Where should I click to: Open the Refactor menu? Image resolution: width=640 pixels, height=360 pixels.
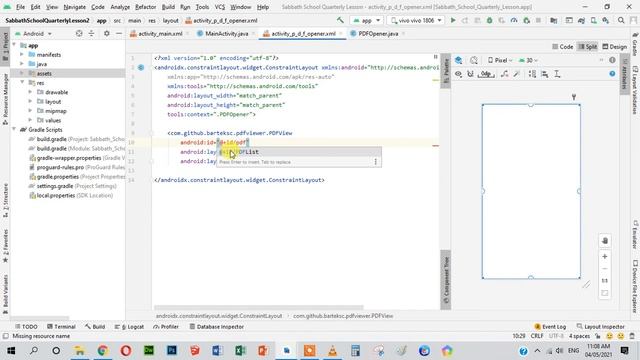point(145,7)
